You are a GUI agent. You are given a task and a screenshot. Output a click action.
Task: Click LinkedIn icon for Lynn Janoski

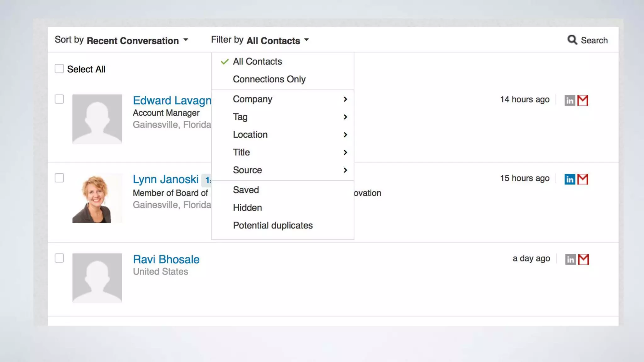[569, 179]
